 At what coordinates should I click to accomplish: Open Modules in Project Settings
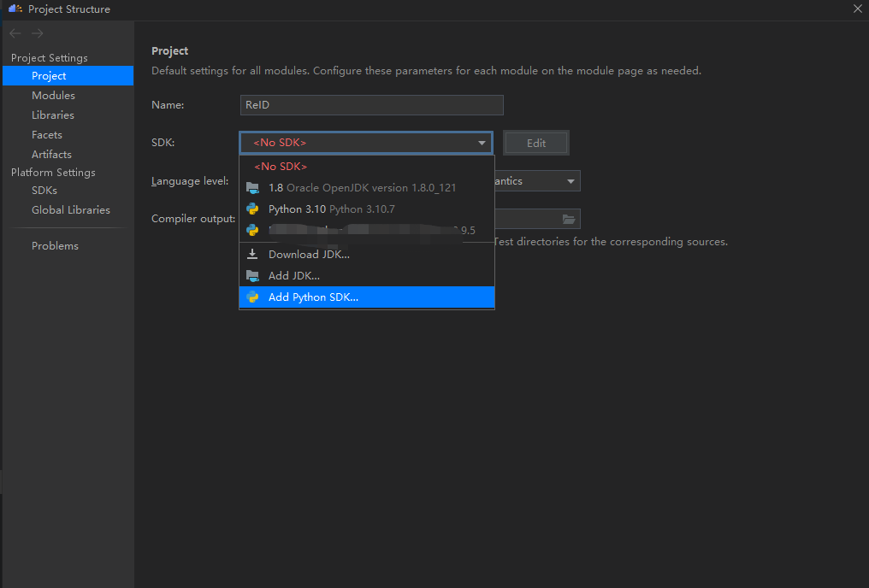(53, 96)
